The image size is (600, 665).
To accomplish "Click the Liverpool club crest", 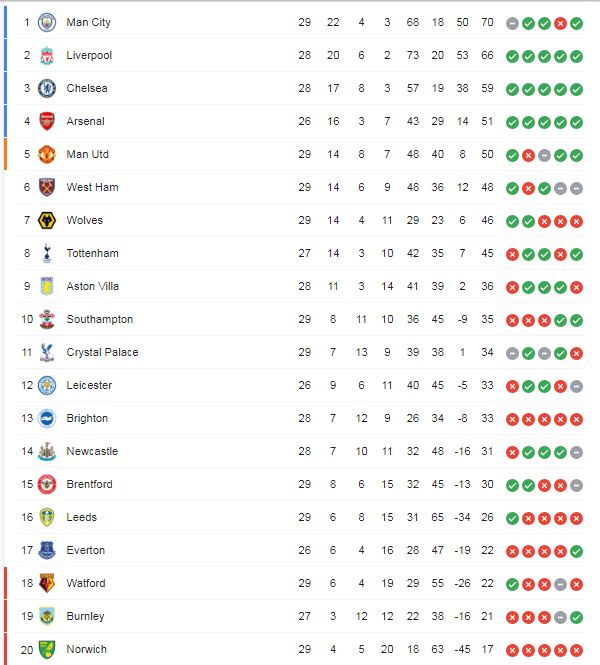I will click(46, 55).
